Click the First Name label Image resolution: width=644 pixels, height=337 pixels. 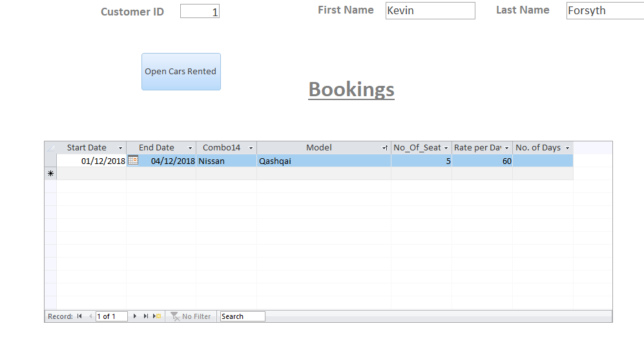coord(346,10)
